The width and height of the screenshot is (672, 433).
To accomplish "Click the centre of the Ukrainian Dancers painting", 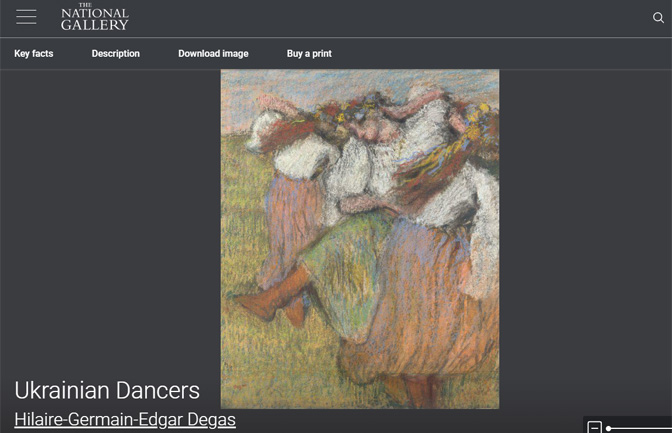I will click(359, 239).
